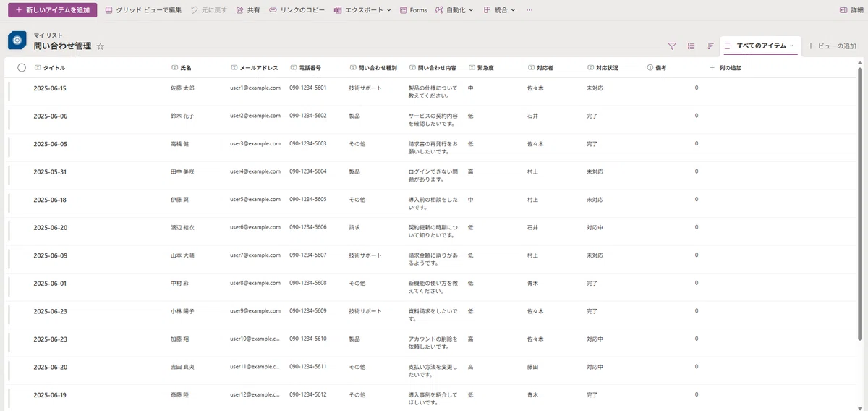Click the name 中村 彩
This screenshot has height=411, width=868.
(x=179, y=283)
